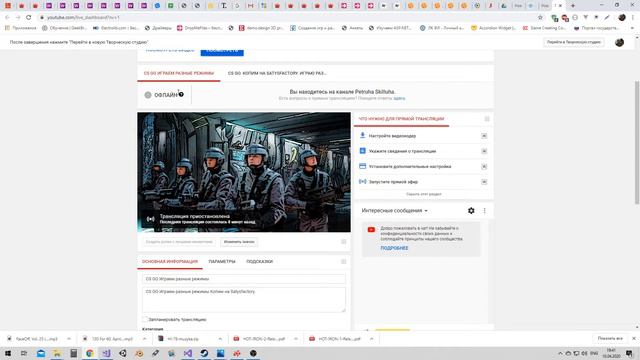Click the blue button above stream tabs
The width and height of the screenshot is (640, 360).
222,52
